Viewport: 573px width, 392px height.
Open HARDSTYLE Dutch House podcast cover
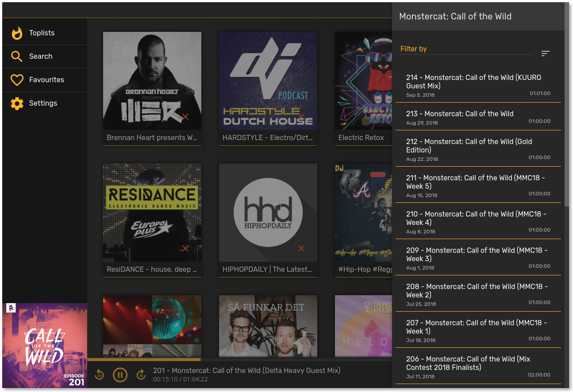click(x=268, y=81)
